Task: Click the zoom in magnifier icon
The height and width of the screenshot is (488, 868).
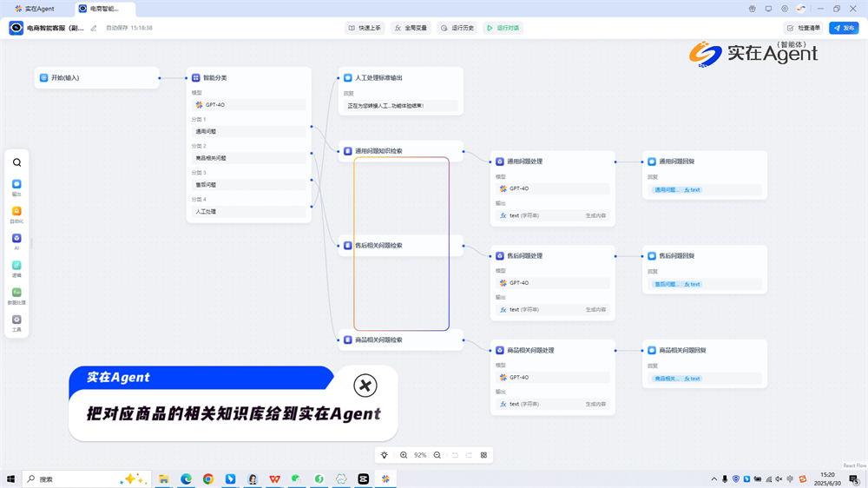Action: click(404, 455)
